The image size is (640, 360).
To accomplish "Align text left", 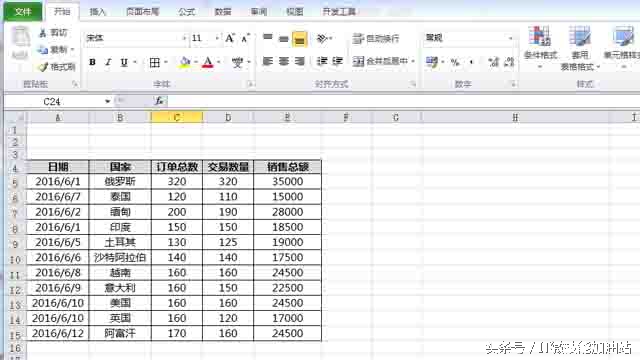I will pos(268,62).
